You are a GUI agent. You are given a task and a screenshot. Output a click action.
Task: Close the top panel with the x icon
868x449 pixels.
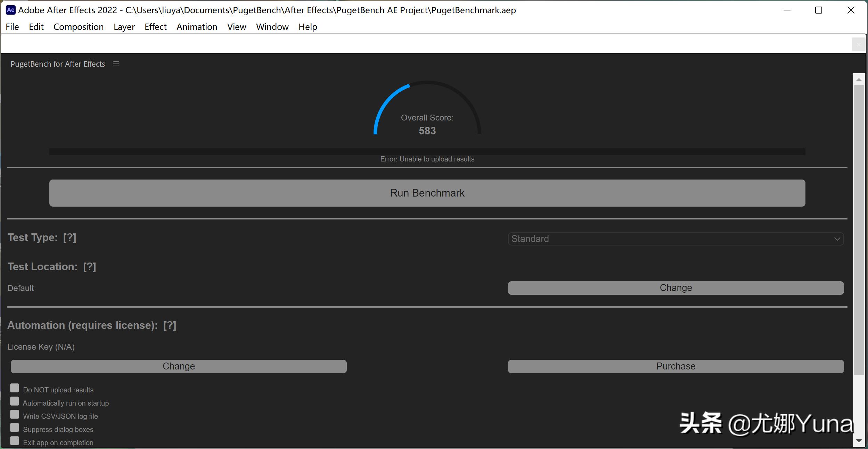[x=858, y=45]
